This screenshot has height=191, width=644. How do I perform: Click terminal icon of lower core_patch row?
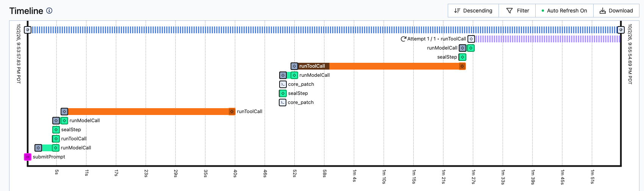coord(283,102)
